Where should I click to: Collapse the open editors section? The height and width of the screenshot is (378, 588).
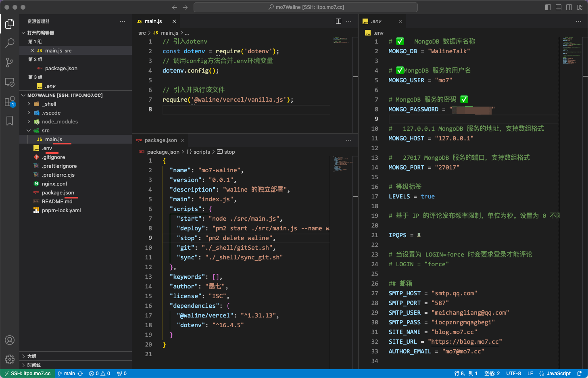pyautogui.click(x=75, y=33)
